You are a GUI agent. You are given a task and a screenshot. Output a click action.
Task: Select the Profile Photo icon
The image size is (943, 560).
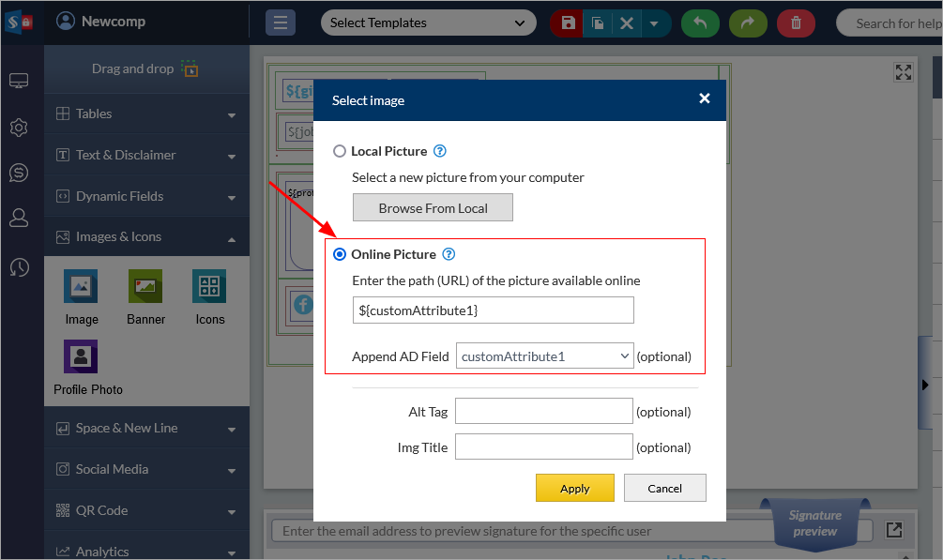pyautogui.click(x=81, y=357)
